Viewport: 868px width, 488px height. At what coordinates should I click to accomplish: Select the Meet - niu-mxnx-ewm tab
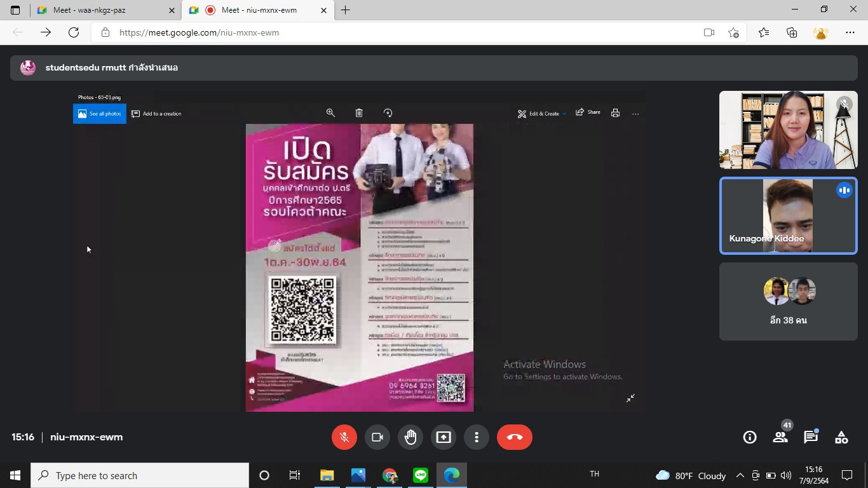(x=258, y=10)
